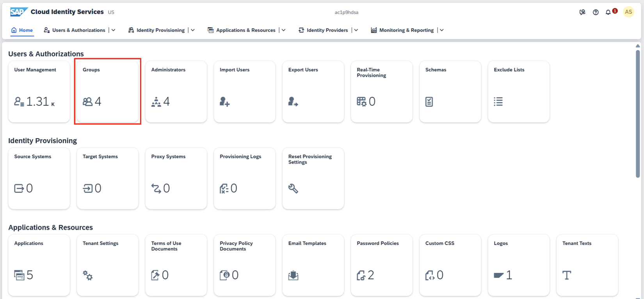Click the AS user avatar
Image resolution: width=644 pixels, height=299 pixels.
tap(628, 12)
